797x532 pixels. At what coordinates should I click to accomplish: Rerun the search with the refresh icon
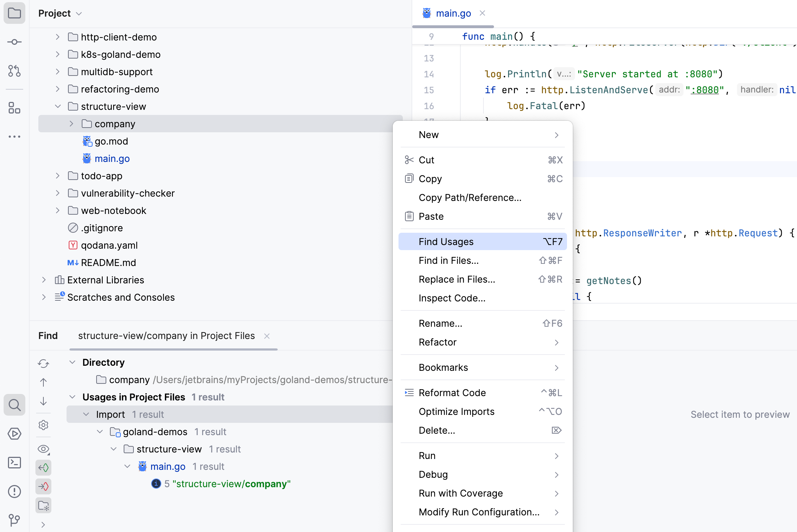click(43, 364)
